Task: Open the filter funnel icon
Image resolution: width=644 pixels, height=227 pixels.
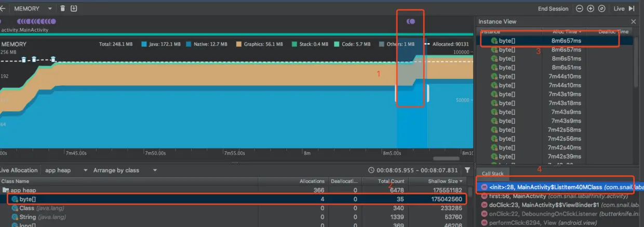Action: coord(467,170)
